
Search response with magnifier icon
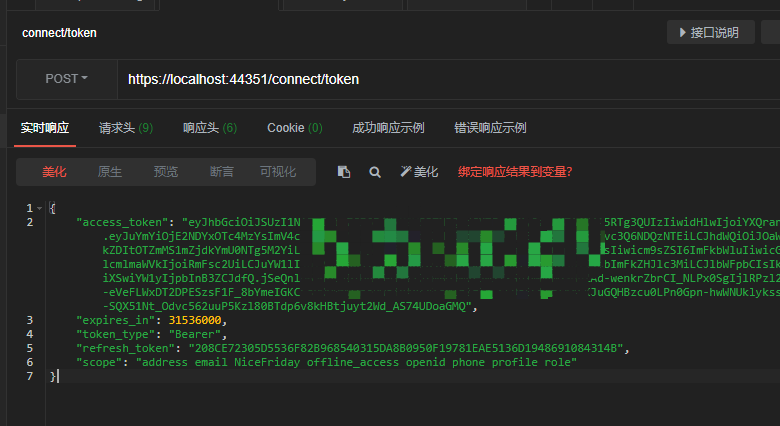click(375, 172)
